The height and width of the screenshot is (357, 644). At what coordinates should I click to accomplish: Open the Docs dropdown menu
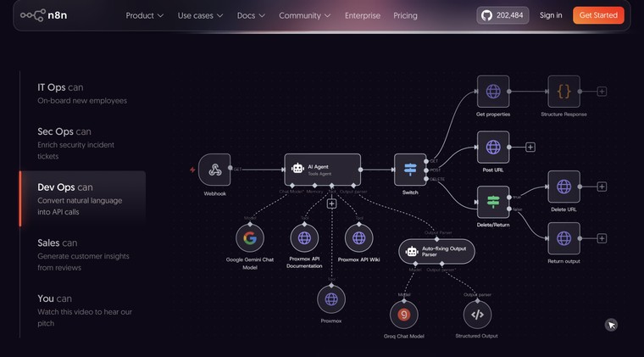[x=251, y=15]
